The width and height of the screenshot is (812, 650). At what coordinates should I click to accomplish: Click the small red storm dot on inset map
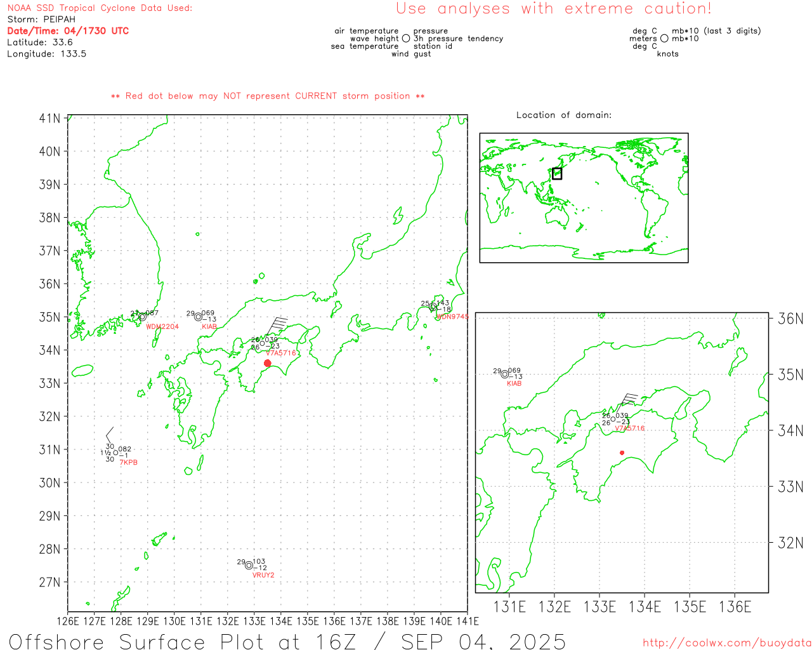(622, 453)
